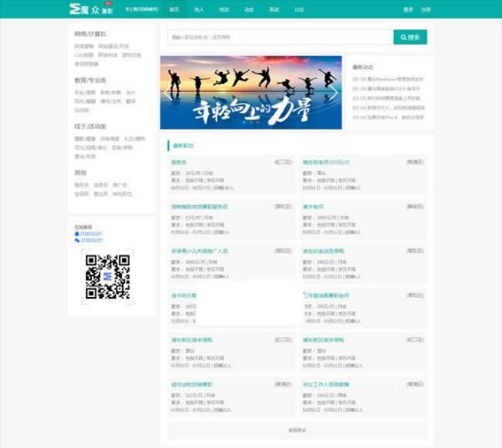Click the 搜索 search button

tap(410, 37)
